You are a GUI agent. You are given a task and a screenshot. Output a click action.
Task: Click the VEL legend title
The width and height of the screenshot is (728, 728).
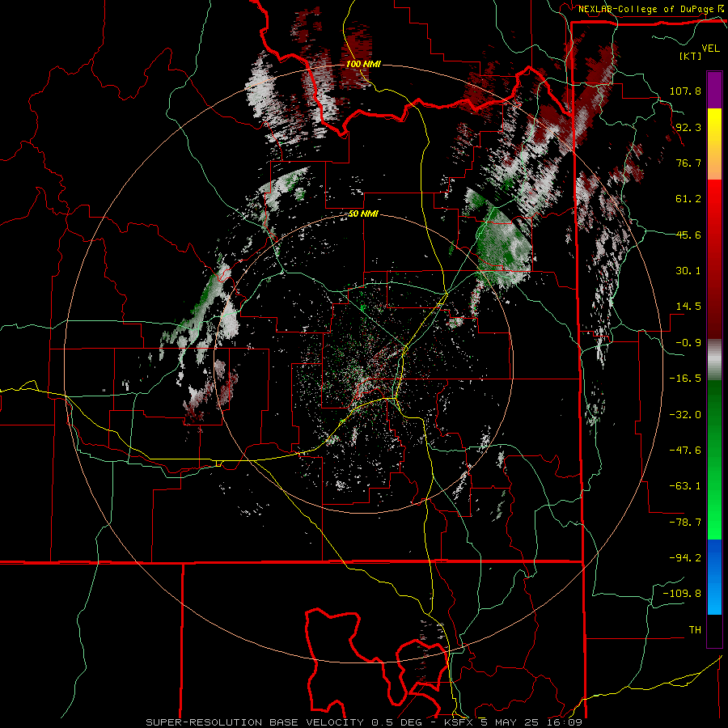point(710,48)
